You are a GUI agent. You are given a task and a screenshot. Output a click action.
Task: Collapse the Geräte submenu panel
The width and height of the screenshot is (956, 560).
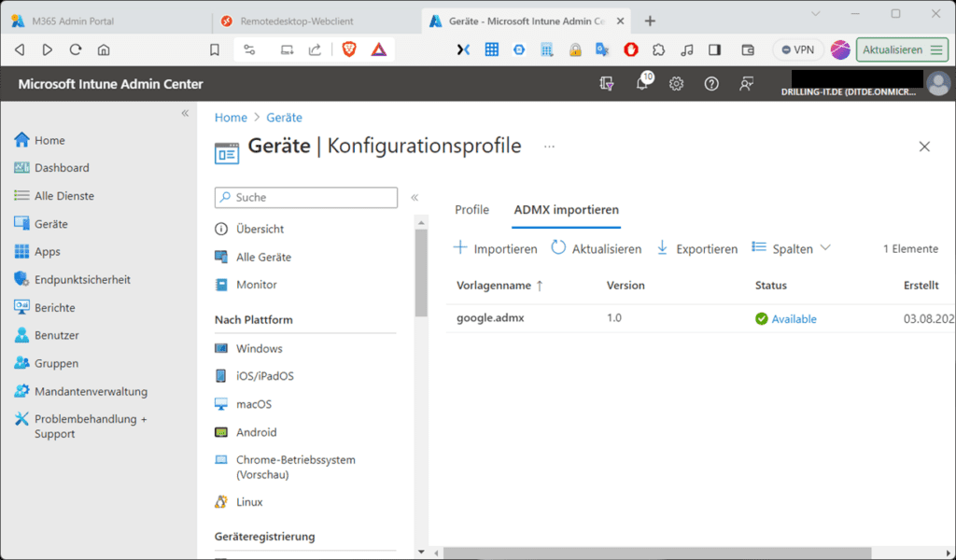point(415,198)
